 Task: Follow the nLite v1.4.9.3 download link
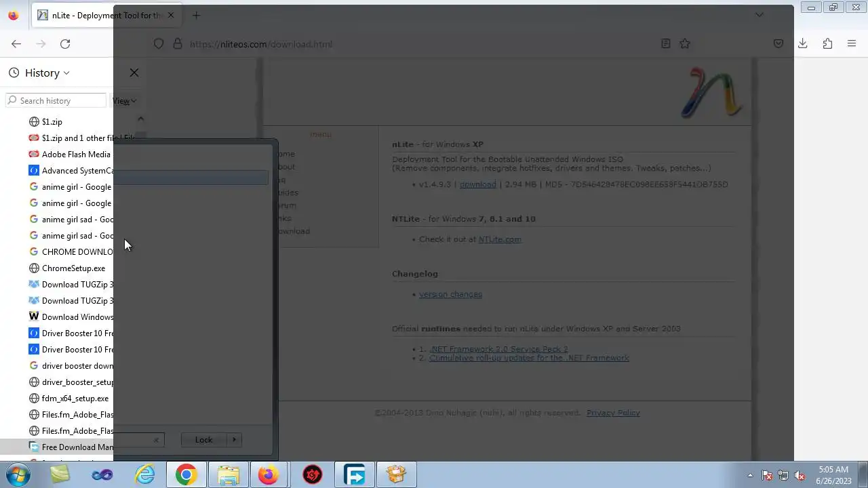(478, 184)
